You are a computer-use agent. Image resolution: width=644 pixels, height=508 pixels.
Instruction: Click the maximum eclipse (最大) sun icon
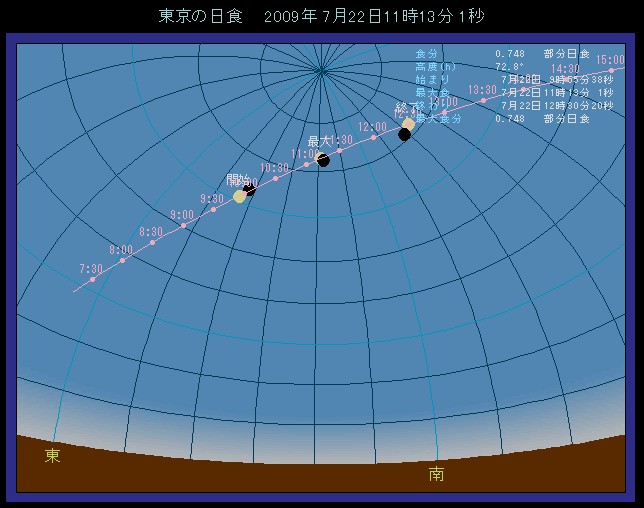(322, 158)
